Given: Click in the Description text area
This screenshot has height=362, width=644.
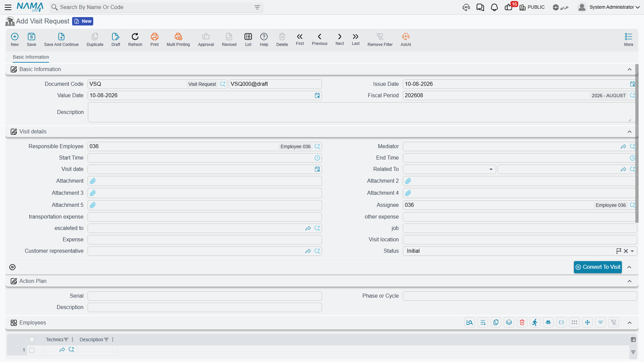Looking at the screenshot, I should (362, 112).
